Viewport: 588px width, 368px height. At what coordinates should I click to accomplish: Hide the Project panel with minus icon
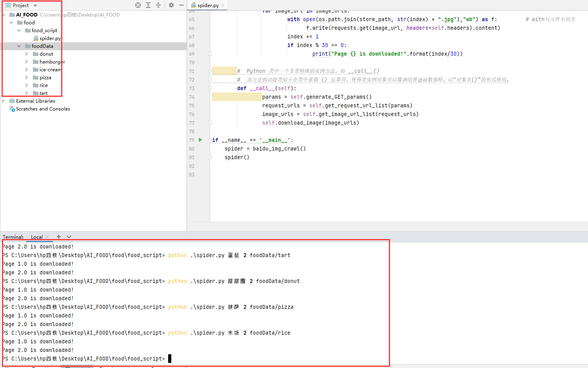tap(181, 5)
